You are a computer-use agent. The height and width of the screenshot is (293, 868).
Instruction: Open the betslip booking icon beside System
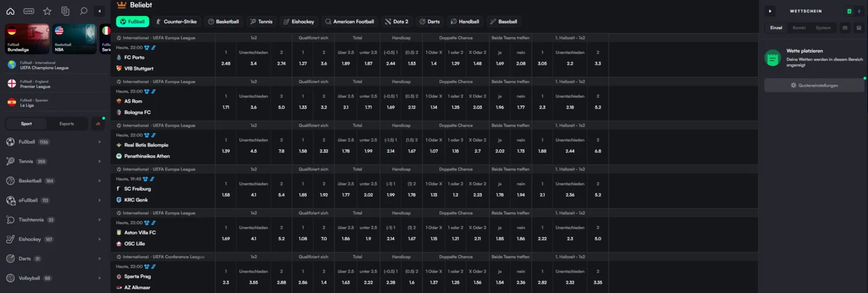click(845, 28)
